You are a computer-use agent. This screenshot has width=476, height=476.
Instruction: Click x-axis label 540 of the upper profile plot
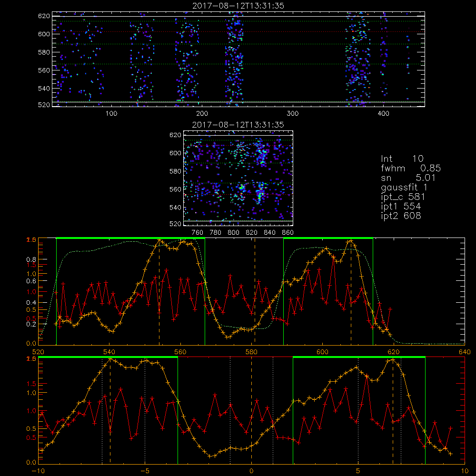pyautogui.click(x=109, y=352)
